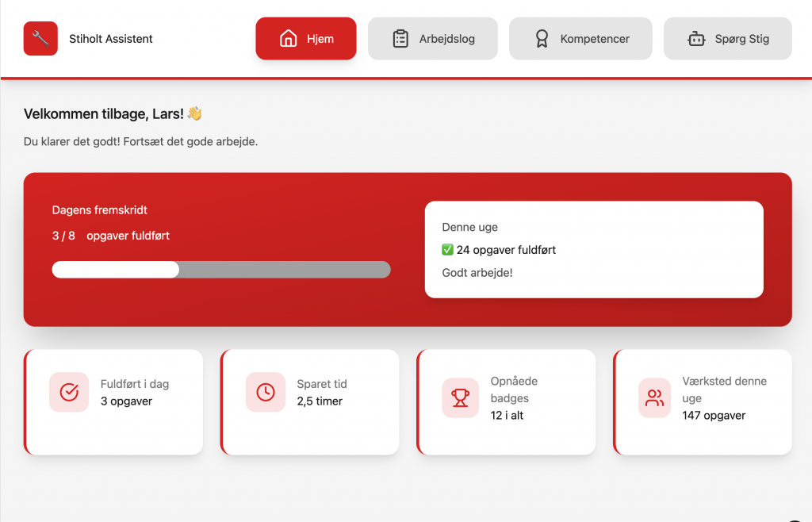This screenshot has height=522, width=812.
Task: Click the waving hand emoji after Lars
Action: pyautogui.click(x=195, y=114)
